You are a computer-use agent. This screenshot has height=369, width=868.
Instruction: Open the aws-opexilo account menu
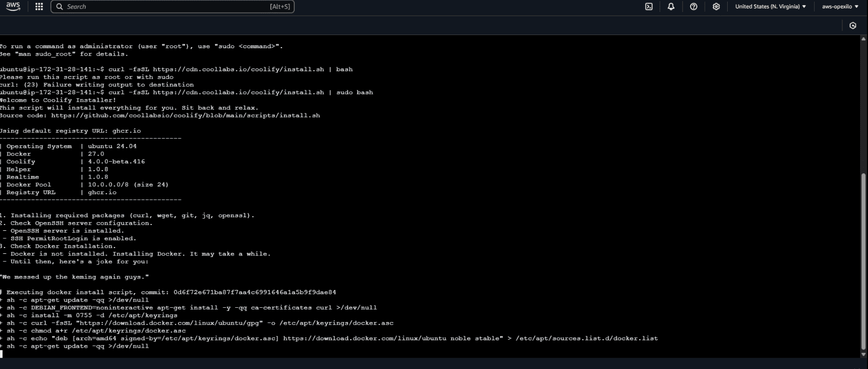(840, 7)
